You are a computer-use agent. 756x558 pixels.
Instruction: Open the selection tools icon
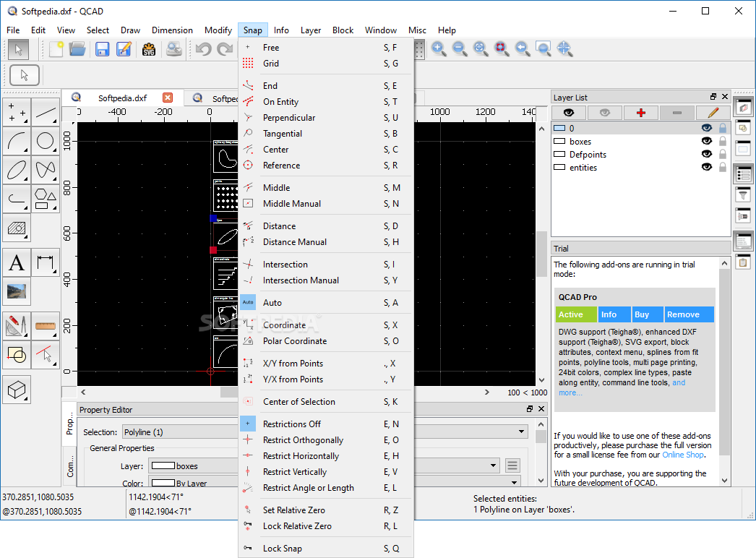pos(46,355)
